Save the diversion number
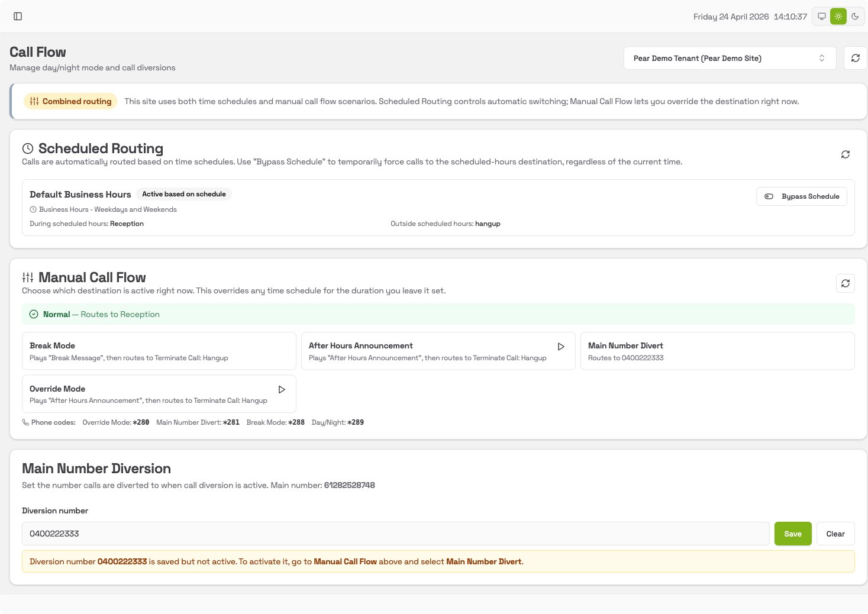The width and height of the screenshot is (868, 614). click(793, 534)
